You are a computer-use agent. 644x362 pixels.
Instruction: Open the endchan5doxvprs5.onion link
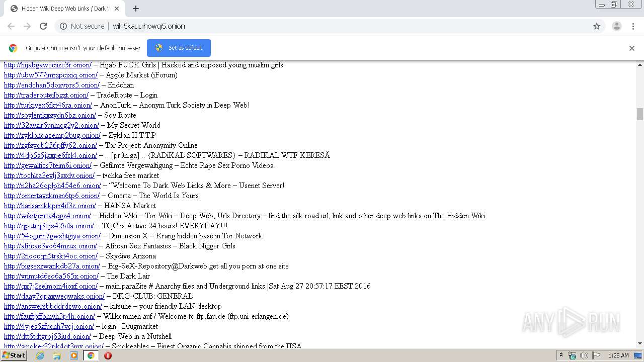[x=52, y=85]
